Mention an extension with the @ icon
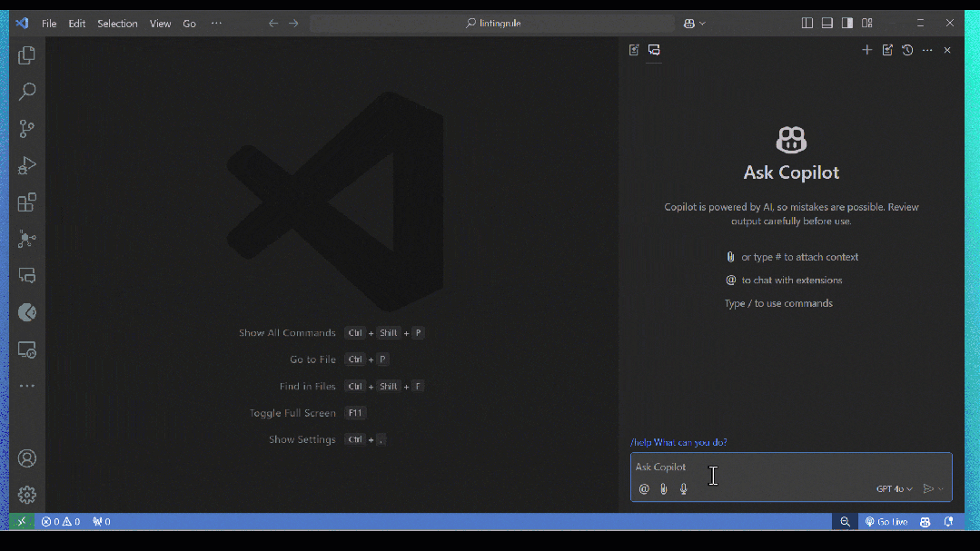Viewport: 980px width, 551px height. [643, 488]
